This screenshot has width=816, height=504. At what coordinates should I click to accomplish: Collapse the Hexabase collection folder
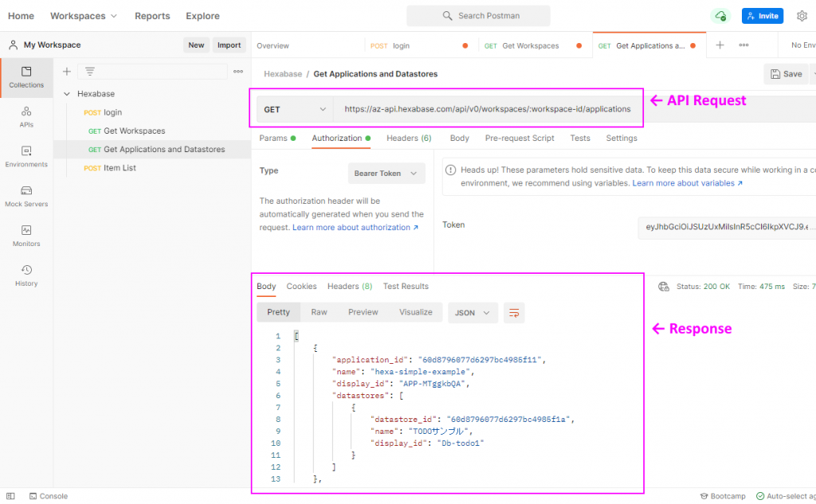67,94
